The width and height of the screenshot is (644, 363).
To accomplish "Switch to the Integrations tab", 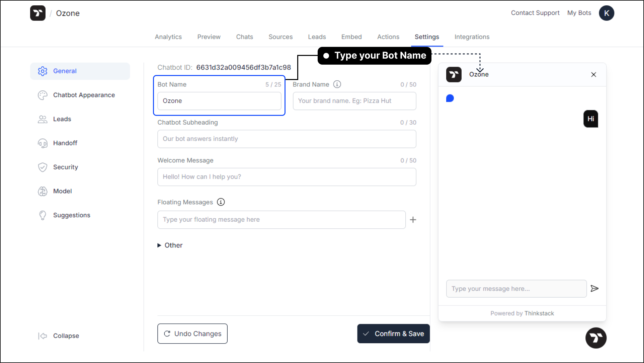I will (x=472, y=37).
